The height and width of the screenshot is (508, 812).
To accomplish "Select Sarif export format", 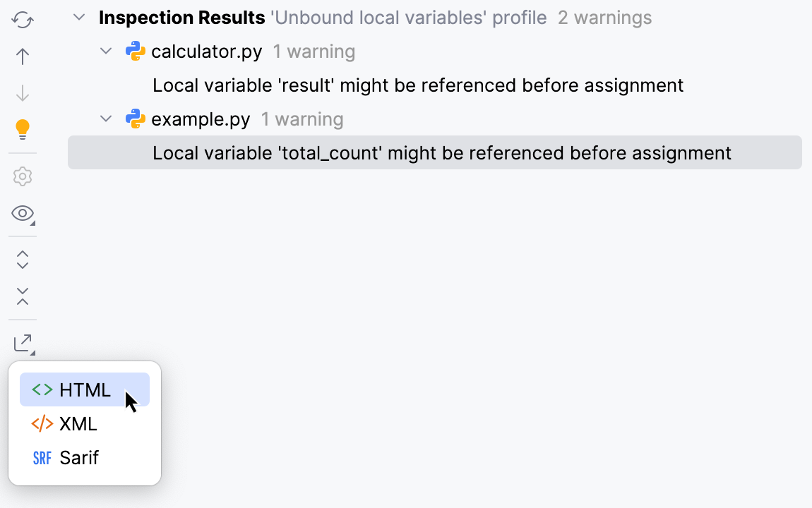I will coord(80,457).
